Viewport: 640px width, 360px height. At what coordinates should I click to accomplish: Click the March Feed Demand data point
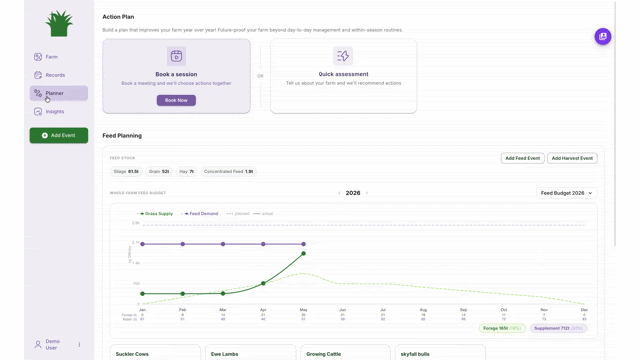click(223, 244)
